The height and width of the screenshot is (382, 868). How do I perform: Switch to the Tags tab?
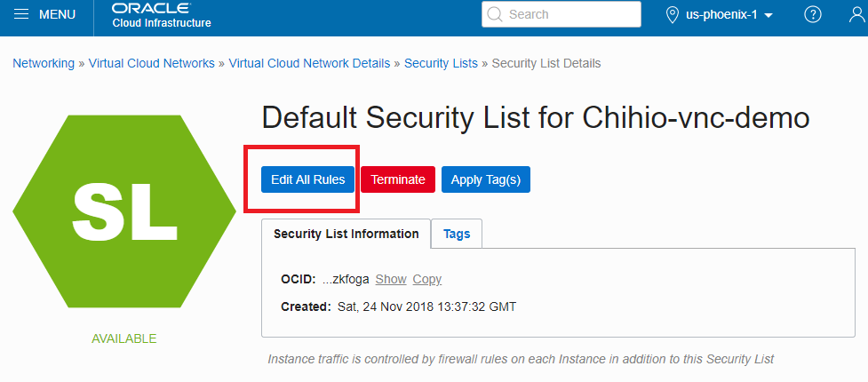click(x=457, y=234)
